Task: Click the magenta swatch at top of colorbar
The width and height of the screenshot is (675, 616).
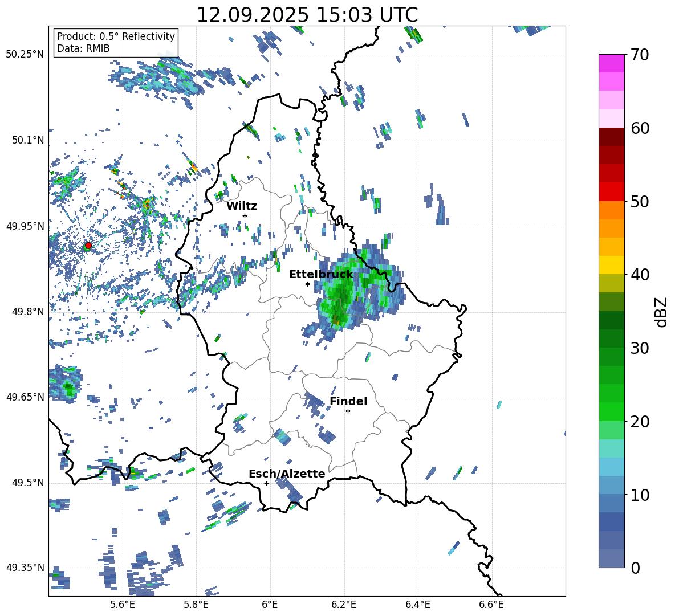Action: click(x=611, y=63)
